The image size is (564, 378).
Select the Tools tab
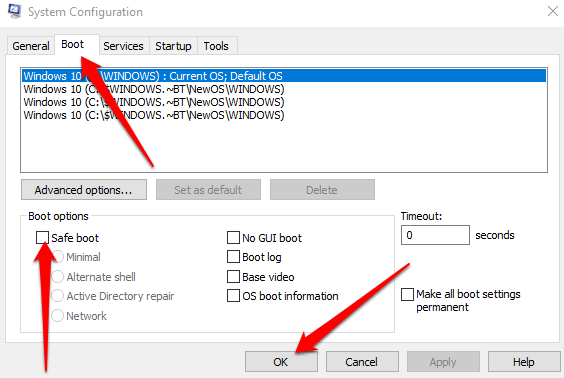[x=216, y=46]
